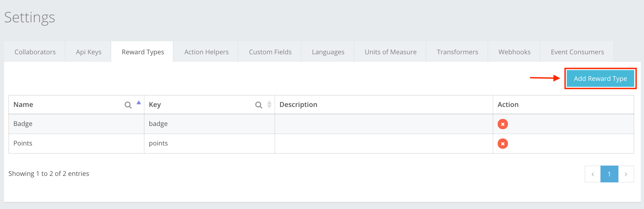Screen dimensions: 644x209
Task: Switch to the Custom Fields tab
Action: click(270, 52)
